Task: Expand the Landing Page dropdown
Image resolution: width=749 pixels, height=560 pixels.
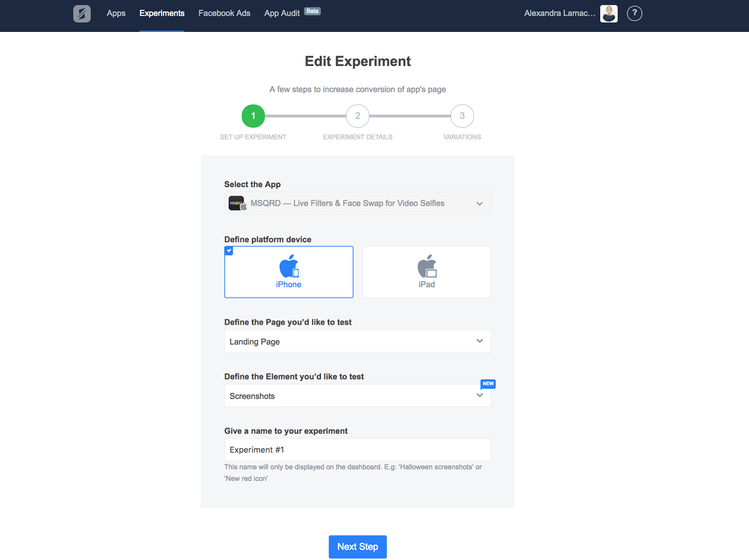Action: click(x=358, y=341)
